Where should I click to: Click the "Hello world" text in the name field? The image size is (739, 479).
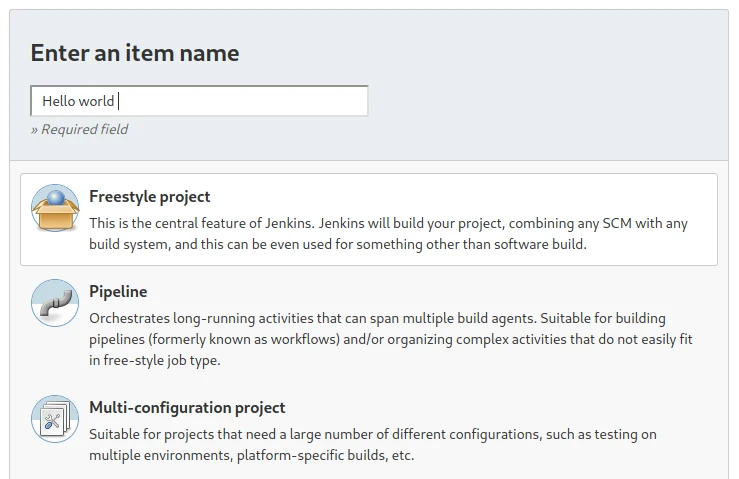coord(78,101)
